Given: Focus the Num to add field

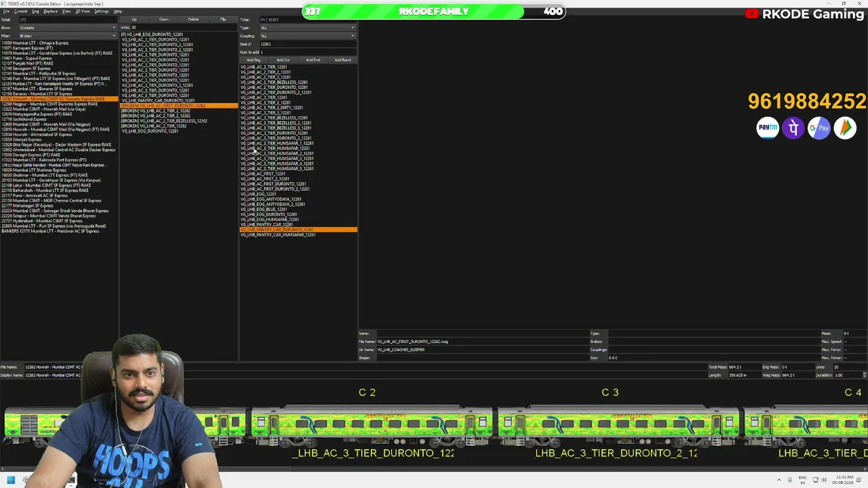Looking at the screenshot, I should 308,52.
